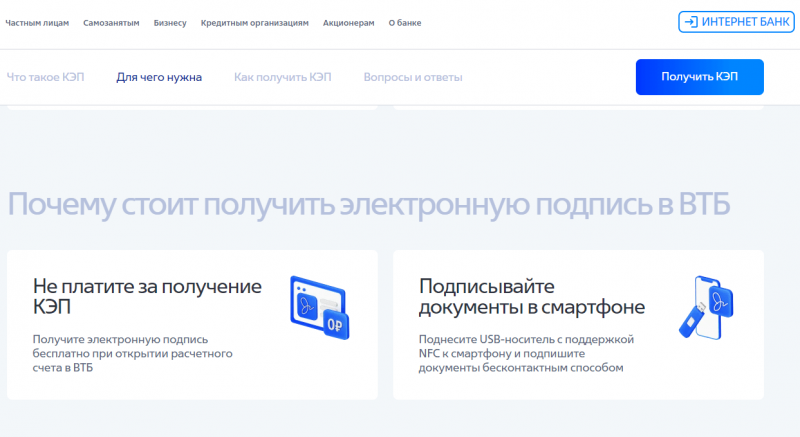The width and height of the screenshot is (800, 437).
Task: Open the Акционерам section
Action: (x=348, y=23)
